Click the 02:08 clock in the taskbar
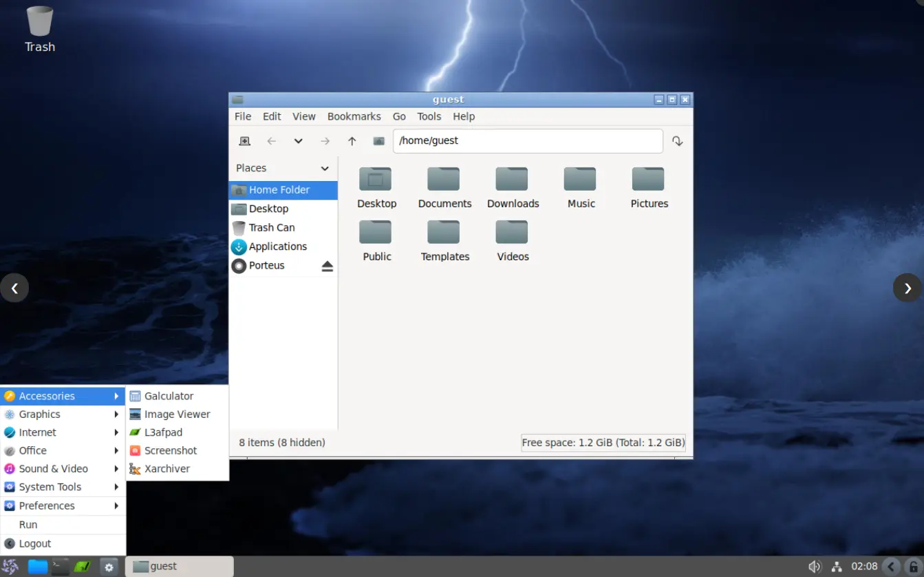This screenshot has height=577, width=924. coord(864,567)
